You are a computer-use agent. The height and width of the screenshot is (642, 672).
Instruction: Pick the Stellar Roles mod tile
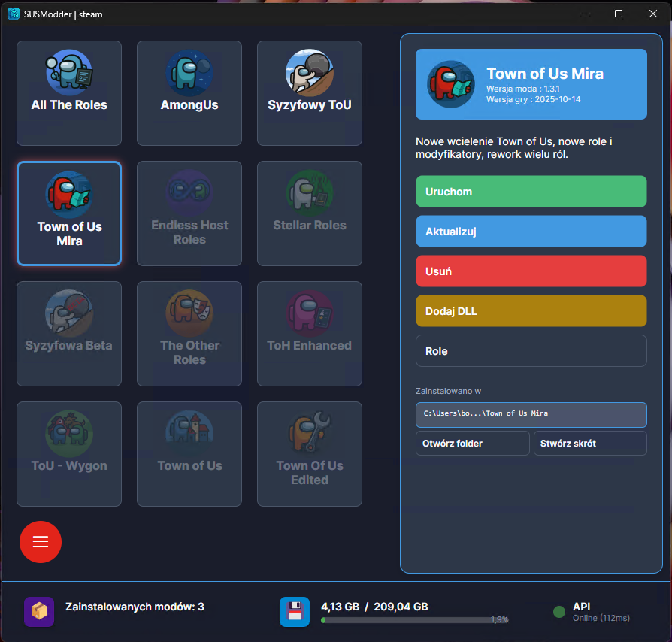(310, 213)
